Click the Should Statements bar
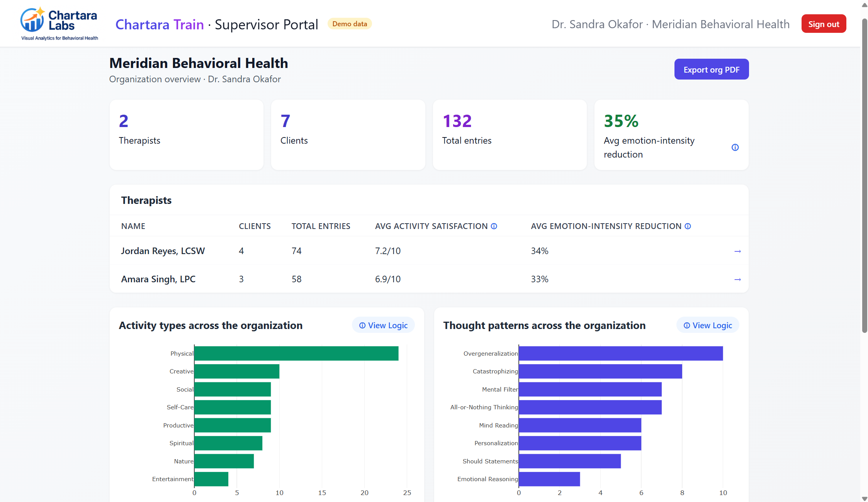Screen dimensions: 868x502 (x=570, y=461)
